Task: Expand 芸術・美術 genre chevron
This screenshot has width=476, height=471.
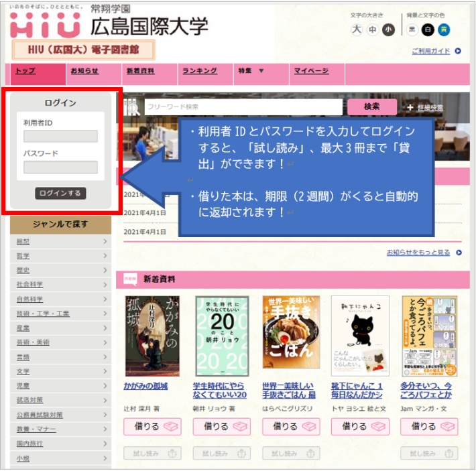Action: pos(105,342)
